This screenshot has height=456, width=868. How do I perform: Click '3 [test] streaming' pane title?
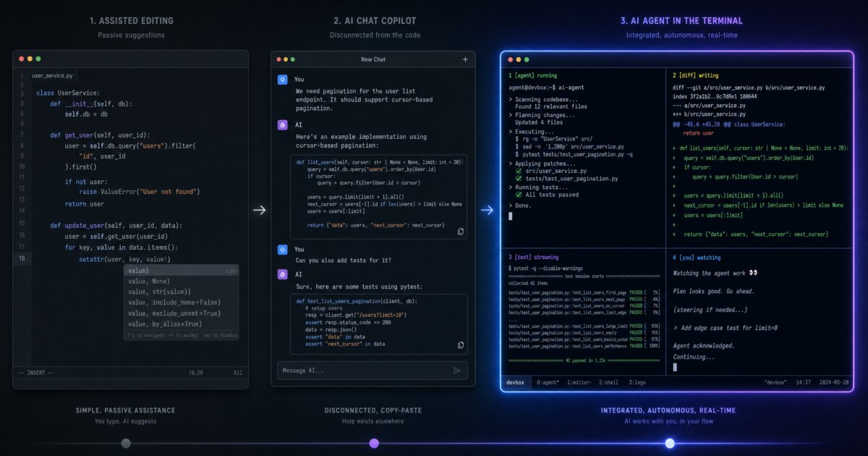(533, 257)
